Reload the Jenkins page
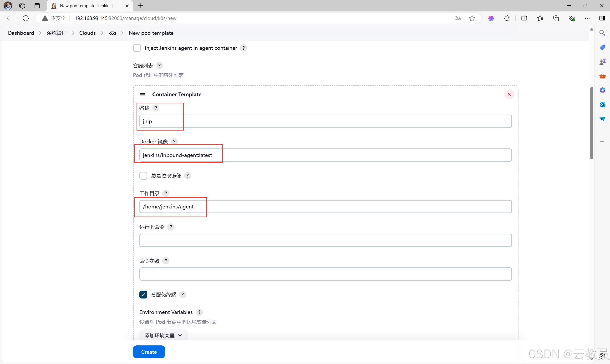The width and height of the screenshot is (610, 364). tap(26, 18)
